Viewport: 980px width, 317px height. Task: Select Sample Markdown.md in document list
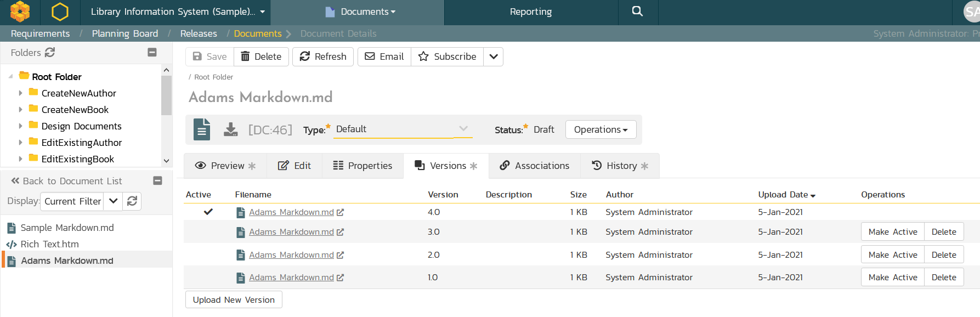point(67,228)
